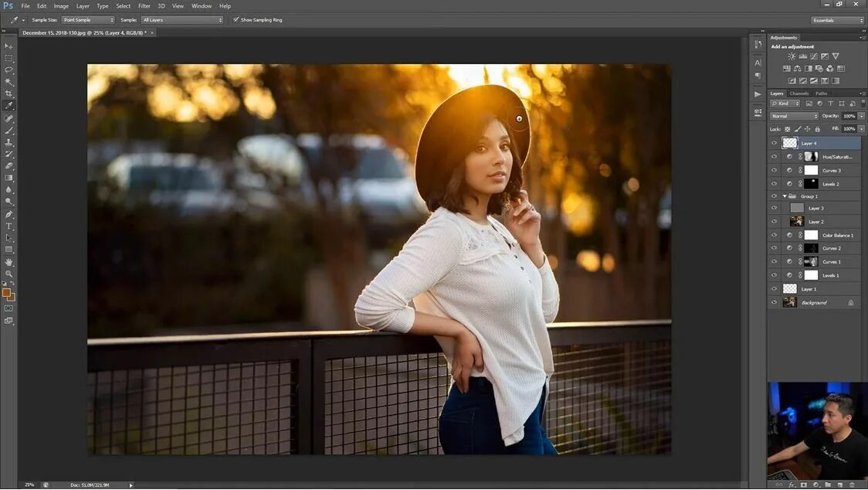This screenshot has width=868, height=490.
Task: Add a Color Balance adjustment icon
Action: pyautogui.click(x=797, y=69)
